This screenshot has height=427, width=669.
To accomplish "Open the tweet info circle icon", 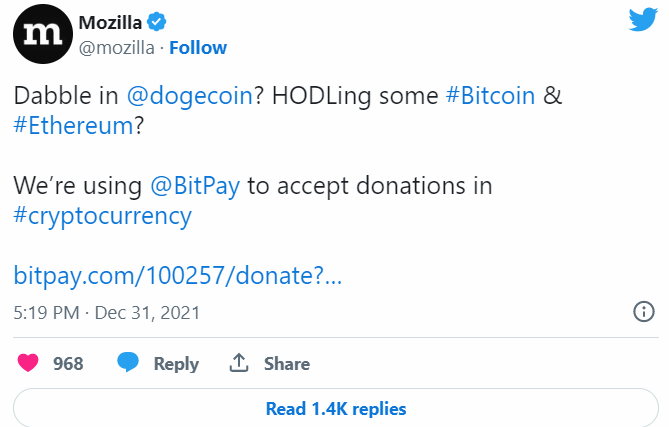I will pos(645,312).
